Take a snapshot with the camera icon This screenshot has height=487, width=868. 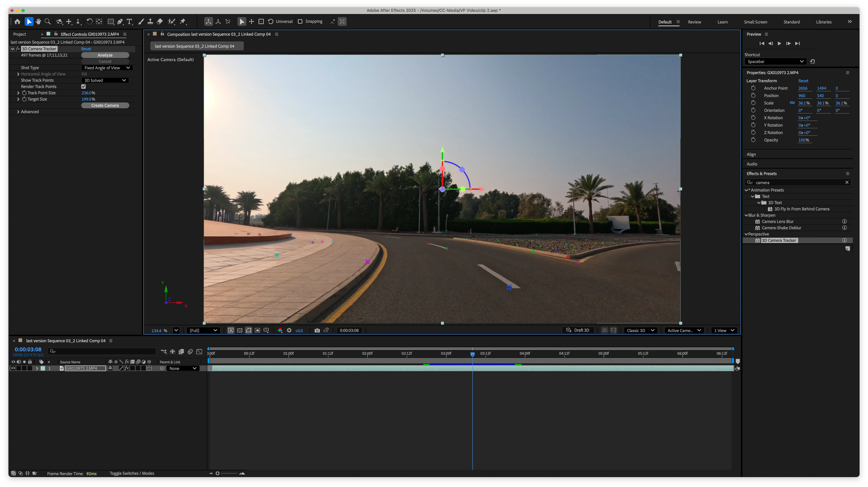[x=317, y=331]
